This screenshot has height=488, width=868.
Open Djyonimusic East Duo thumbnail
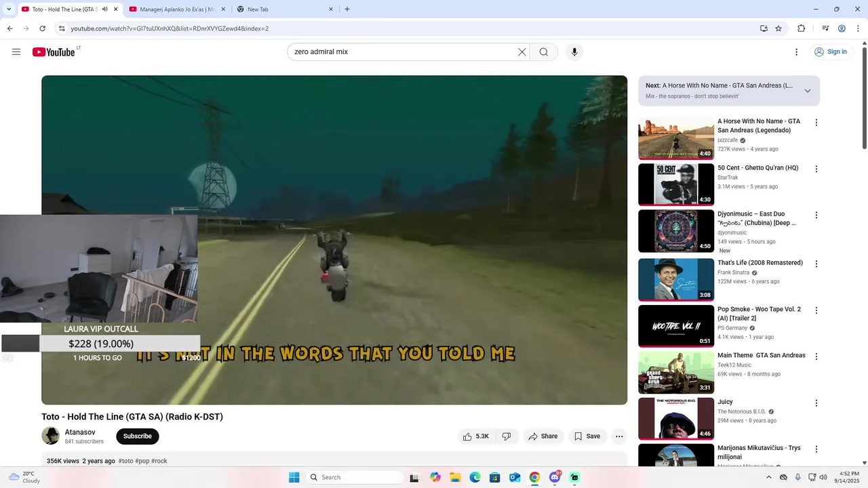[676, 231]
